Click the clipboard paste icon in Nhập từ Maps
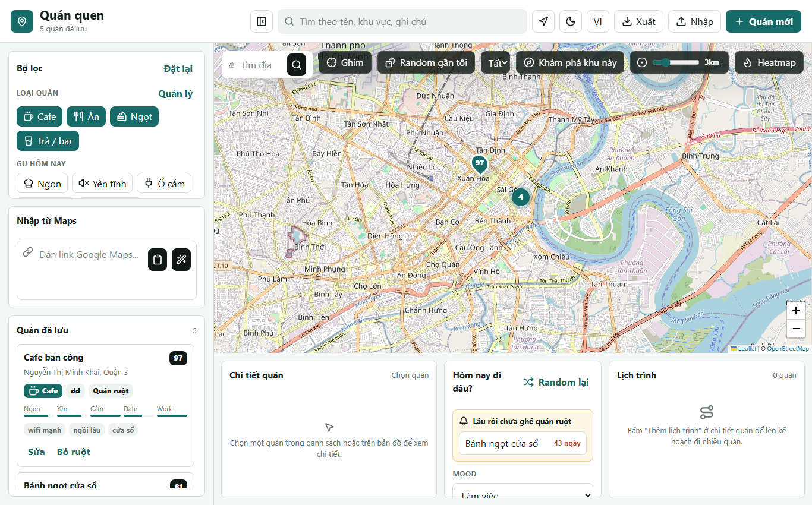Image resolution: width=812 pixels, height=505 pixels. point(158,260)
